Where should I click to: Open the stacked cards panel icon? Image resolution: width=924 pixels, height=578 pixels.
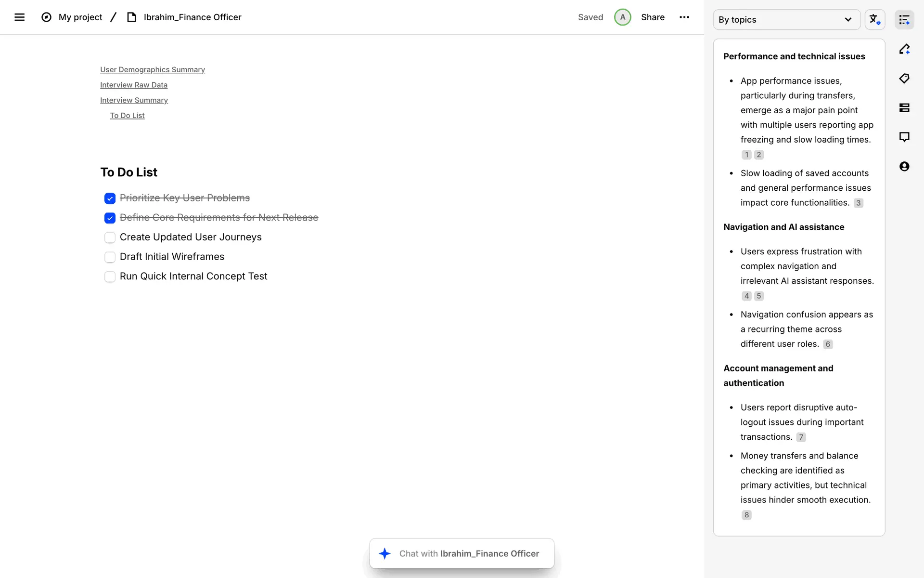point(904,108)
